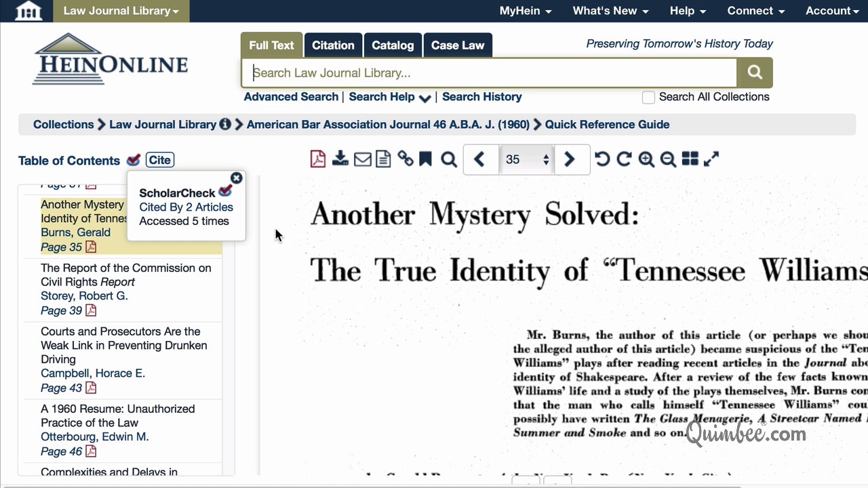
Task: Click Page 46 link
Action: [x=61, y=451]
